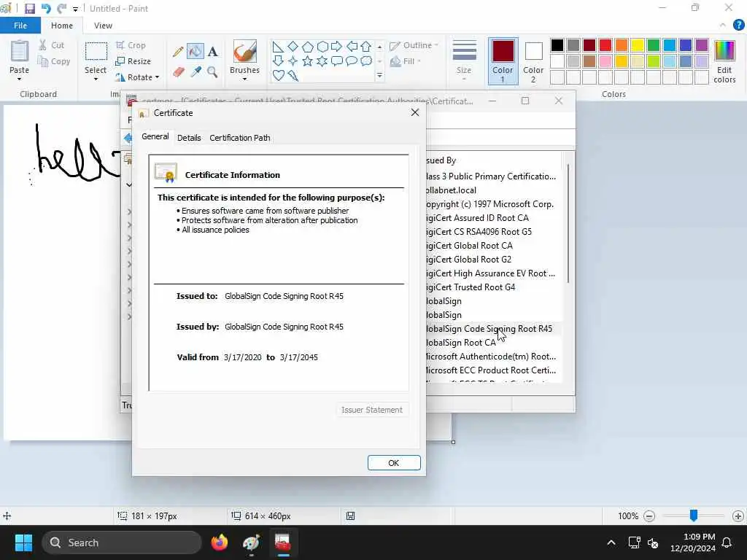Select the Fill with color bucket tool
Image resolution: width=747 pixels, height=560 pixels.
pyautogui.click(x=196, y=52)
